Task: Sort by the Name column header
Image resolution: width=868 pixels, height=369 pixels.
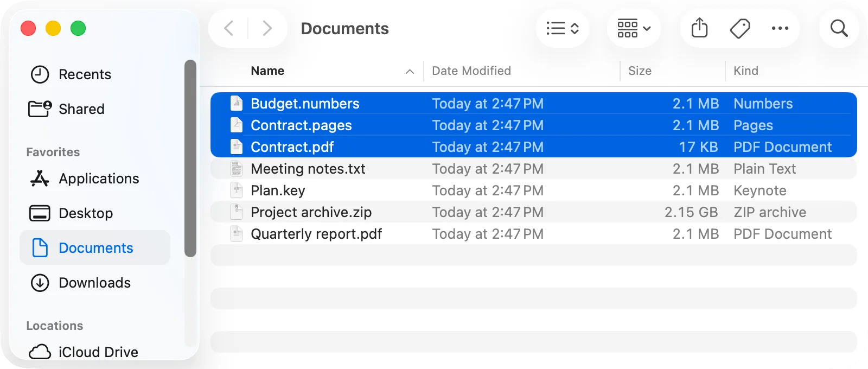Action: 267,71
